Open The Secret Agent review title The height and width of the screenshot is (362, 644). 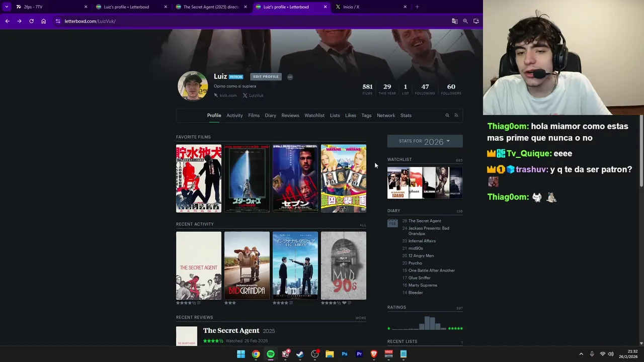pyautogui.click(x=231, y=330)
